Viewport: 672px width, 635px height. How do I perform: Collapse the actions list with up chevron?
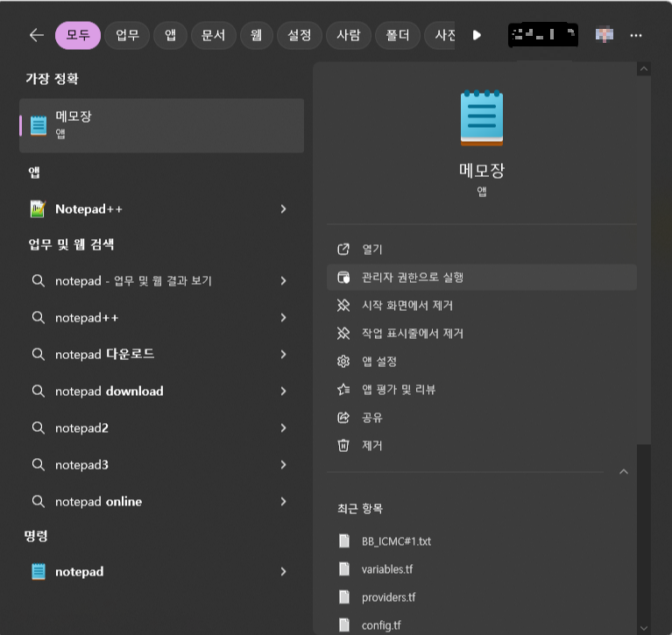624,472
